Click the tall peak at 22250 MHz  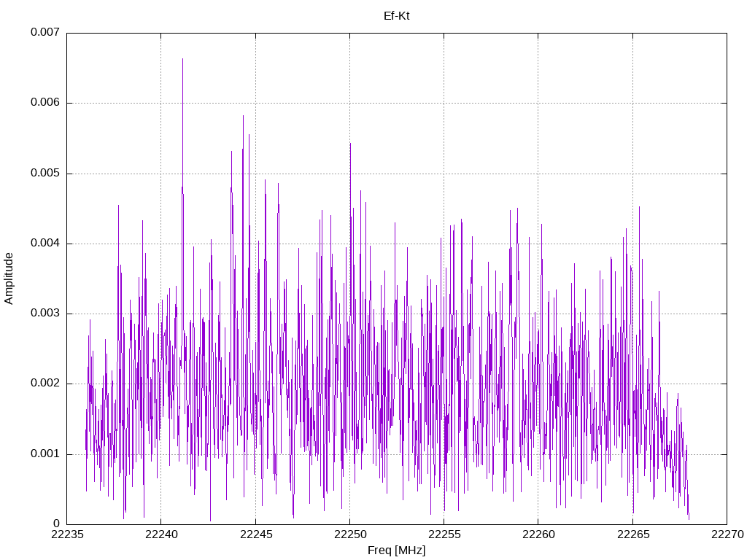pyautogui.click(x=350, y=144)
